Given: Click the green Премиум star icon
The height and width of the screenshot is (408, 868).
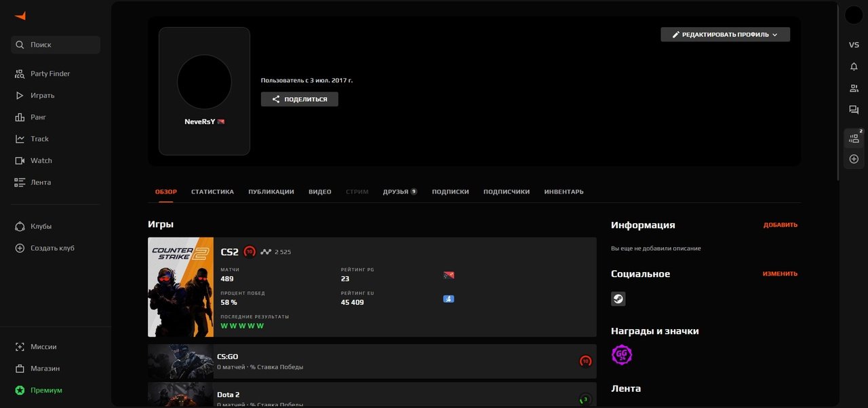Looking at the screenshot, I should tap(20, 390).
